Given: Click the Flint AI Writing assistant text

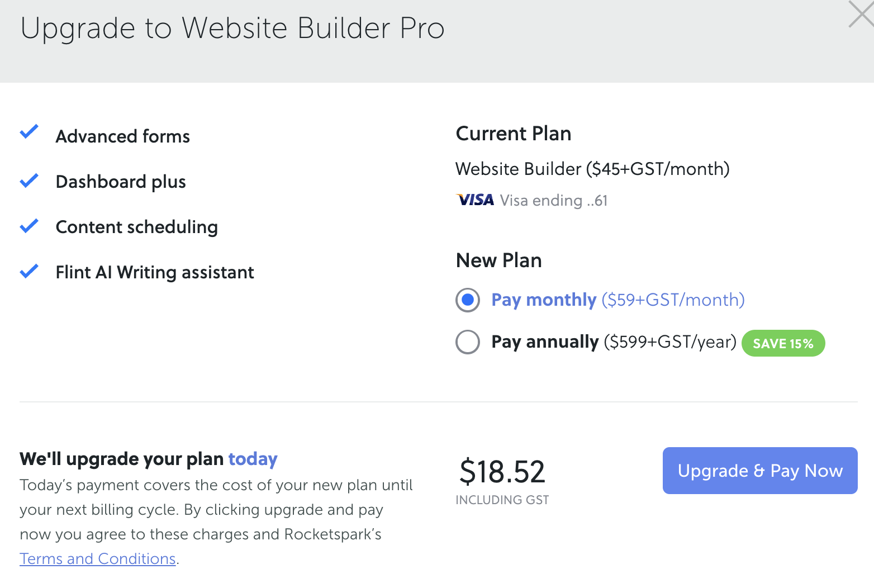Looking at the screenshot, I should tap(155, 273).
